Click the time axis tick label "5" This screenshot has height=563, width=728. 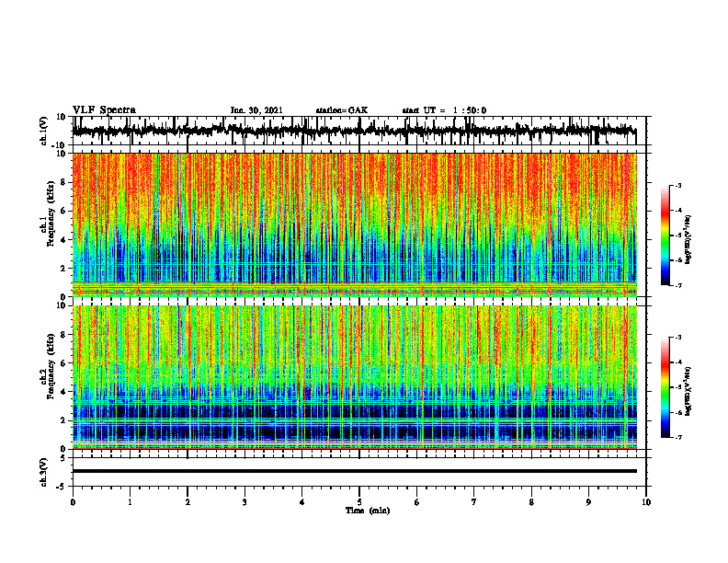click(359, 502)
